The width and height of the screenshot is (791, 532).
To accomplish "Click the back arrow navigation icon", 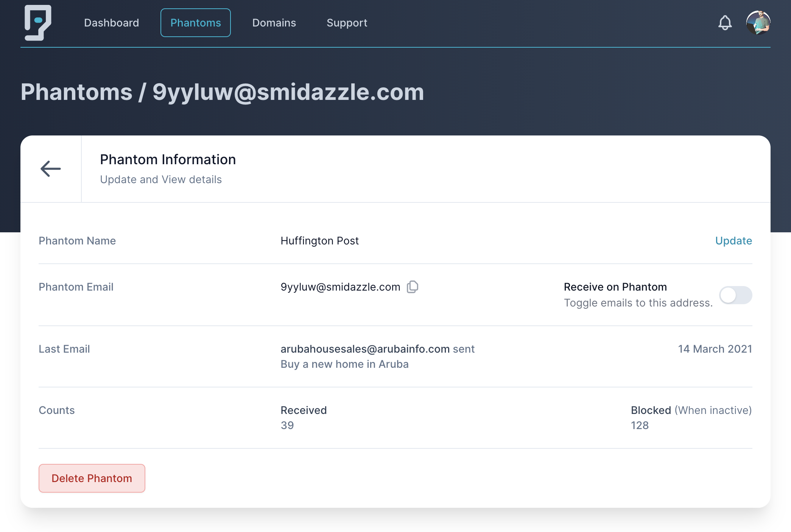I will click(x=51, y=169).
